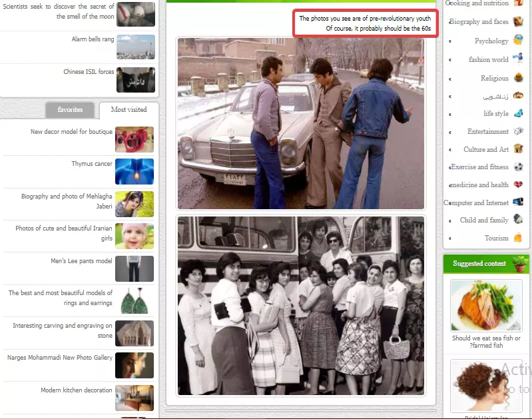Click the Suggested content header
The width and height of the screenshot is (532, 419).
(x=486, y=264)
